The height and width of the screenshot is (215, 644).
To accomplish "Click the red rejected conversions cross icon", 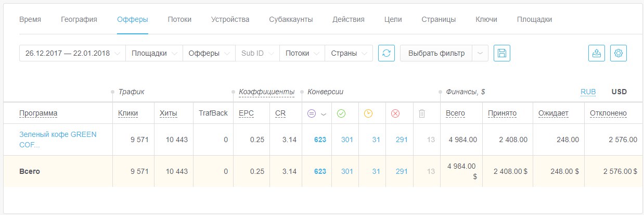I will tap(395, 113).
